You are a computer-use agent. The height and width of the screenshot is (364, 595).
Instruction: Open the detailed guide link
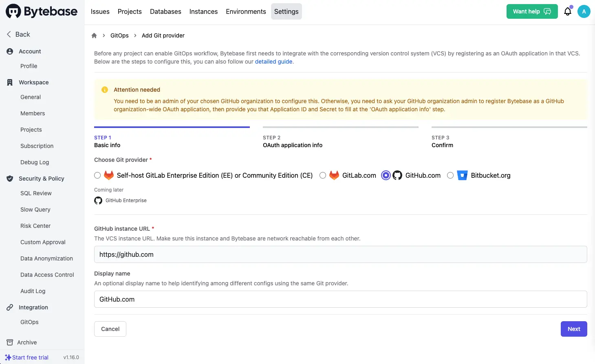point(273,62)
